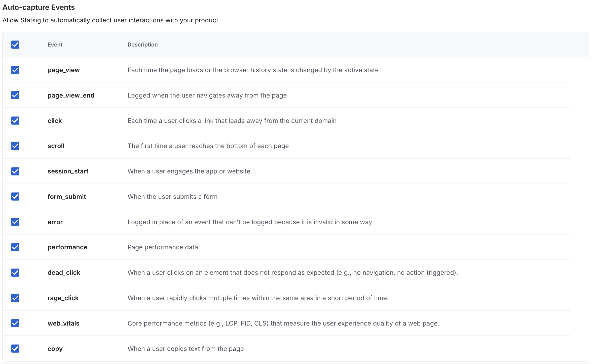This screenshot has width=592, height=364.
Task: Toggle the form_submit checkbox
Action: coord(15,197)
